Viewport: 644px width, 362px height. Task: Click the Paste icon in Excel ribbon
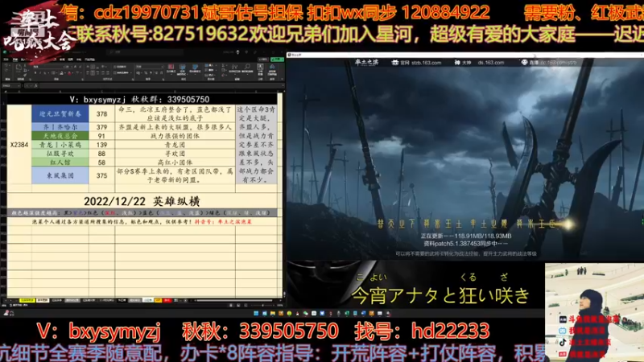point(19,68)
